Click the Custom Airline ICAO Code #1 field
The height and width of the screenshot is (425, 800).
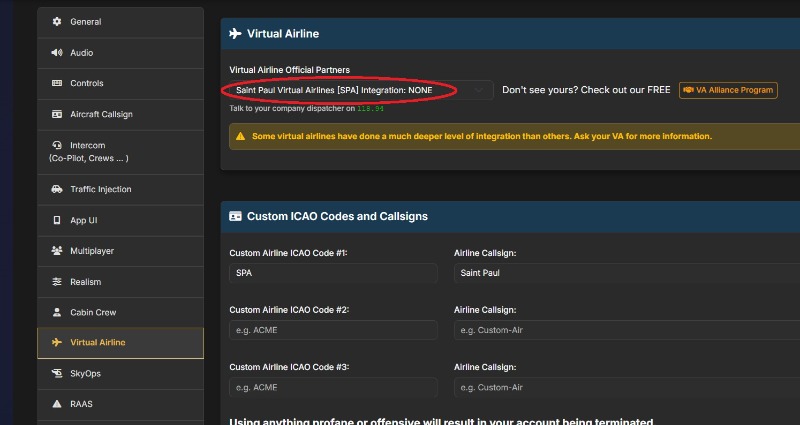point(333,273)
